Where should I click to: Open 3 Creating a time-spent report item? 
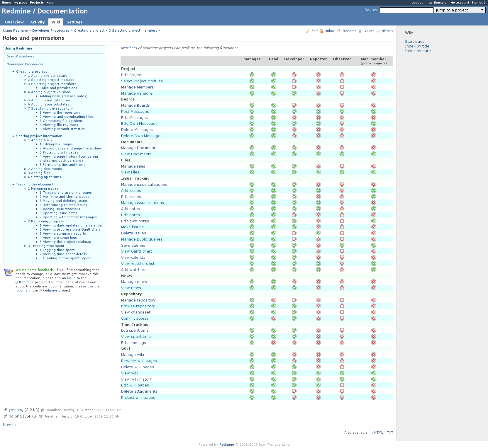coord(65,258)
